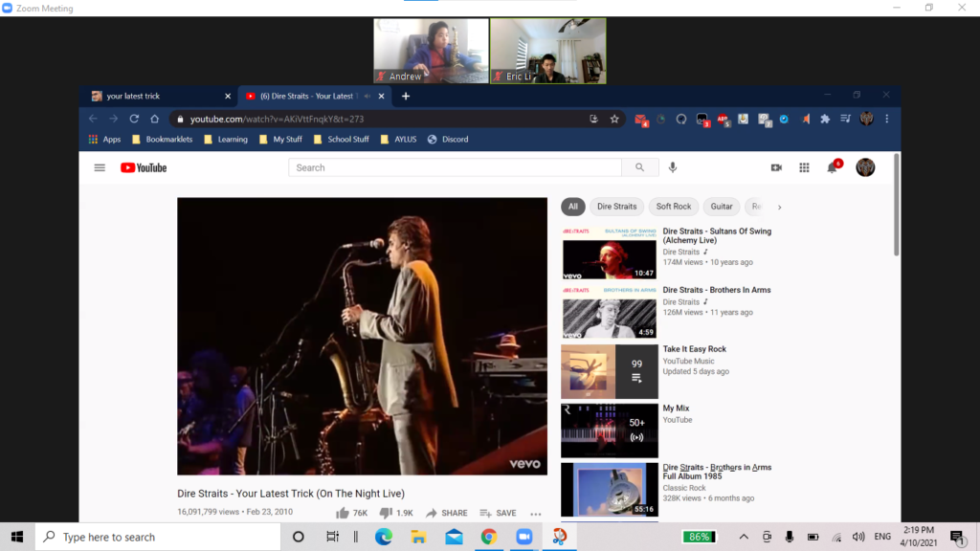Click the Windows taskbar search box
Screen dimensions: 980x551
click(x=158, y=537)
